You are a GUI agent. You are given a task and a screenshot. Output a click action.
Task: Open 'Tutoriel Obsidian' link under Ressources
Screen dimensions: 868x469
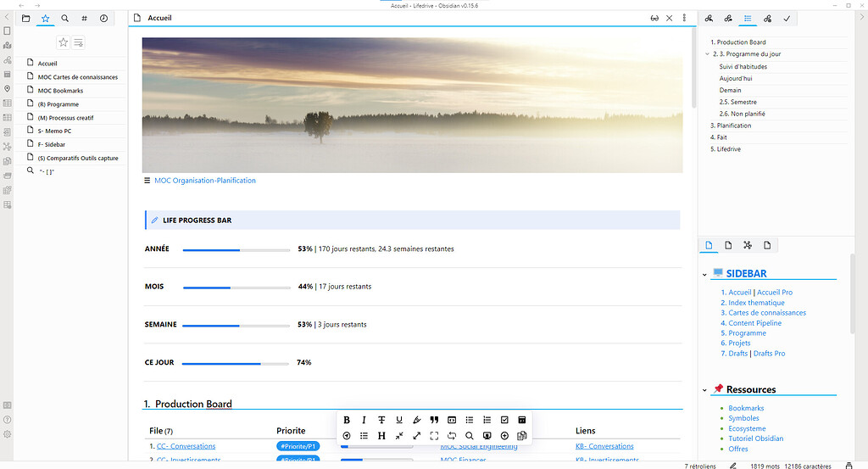(x=755, y=438)
